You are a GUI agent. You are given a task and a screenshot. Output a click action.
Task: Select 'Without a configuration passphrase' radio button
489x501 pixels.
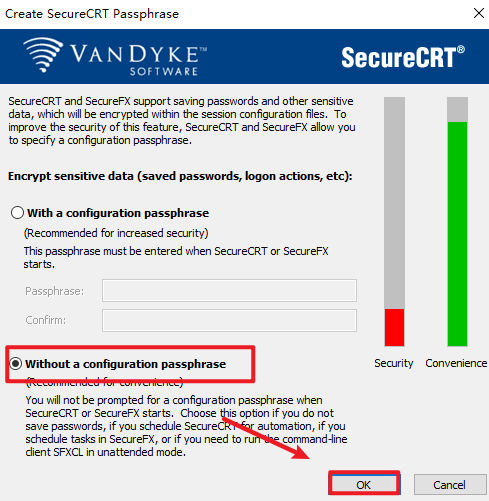16,364
